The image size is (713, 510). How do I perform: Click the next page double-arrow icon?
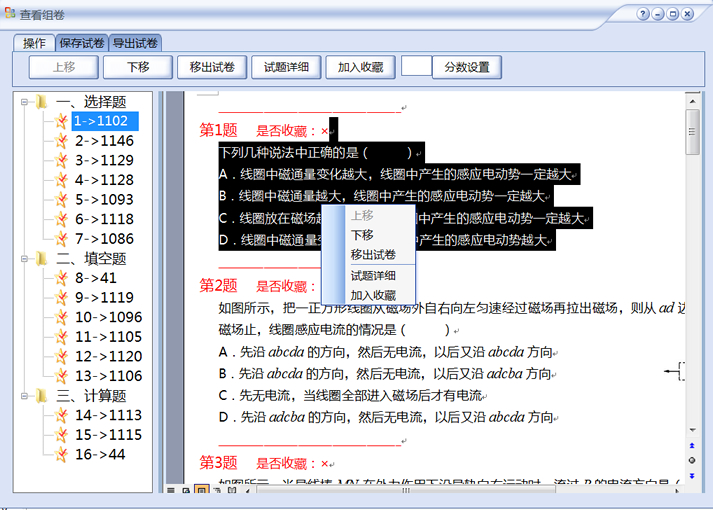[x=692, y=476]
